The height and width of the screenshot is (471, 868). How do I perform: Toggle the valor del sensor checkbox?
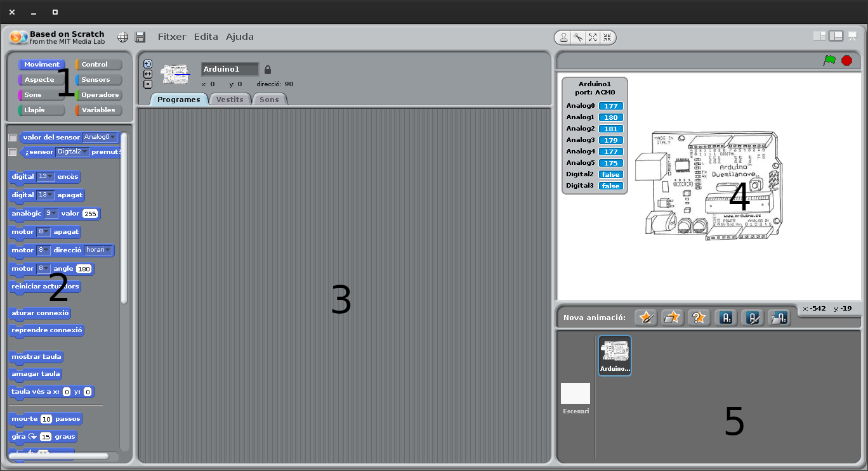point(13,138)
